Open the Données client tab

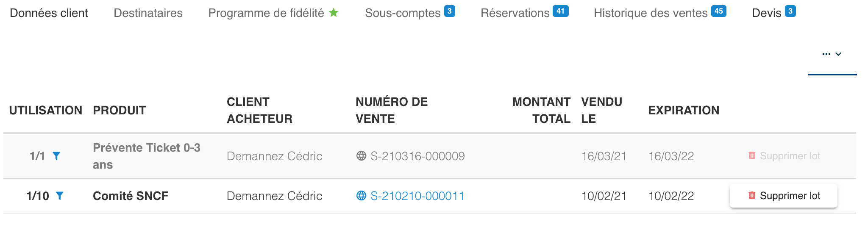[x=49, y=13]
